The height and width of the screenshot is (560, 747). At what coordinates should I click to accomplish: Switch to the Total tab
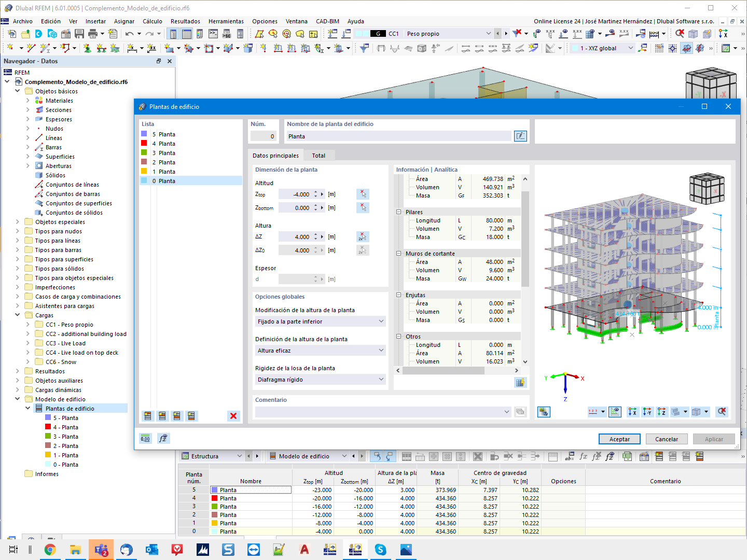point(319,156)
